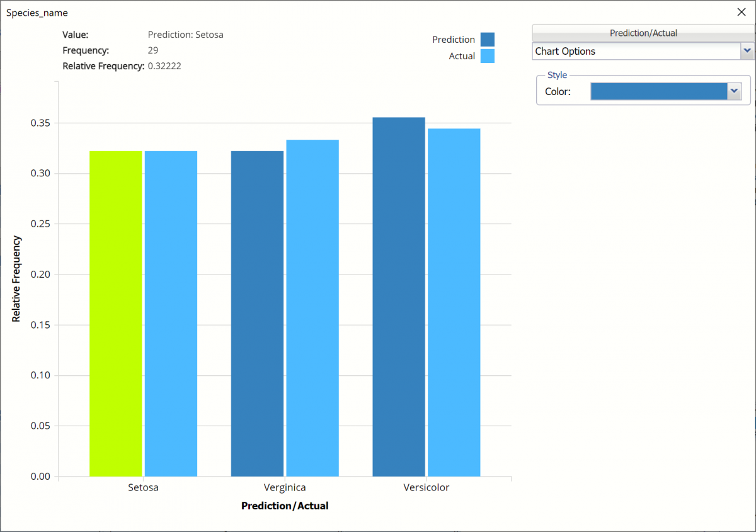The height and width of the screenshot is (532, 756).
Task: Click the dark blue Prediction legend swatch
Action: pos(487,40)
